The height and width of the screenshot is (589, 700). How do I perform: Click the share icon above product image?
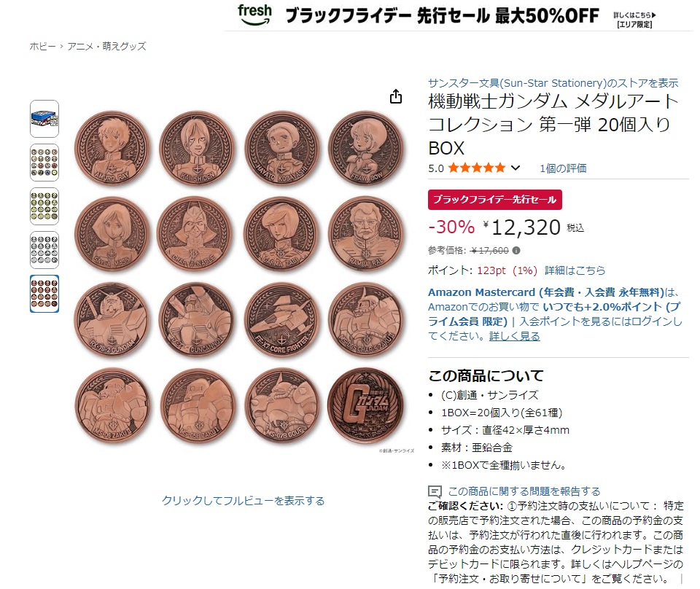[x=395, y=96]
